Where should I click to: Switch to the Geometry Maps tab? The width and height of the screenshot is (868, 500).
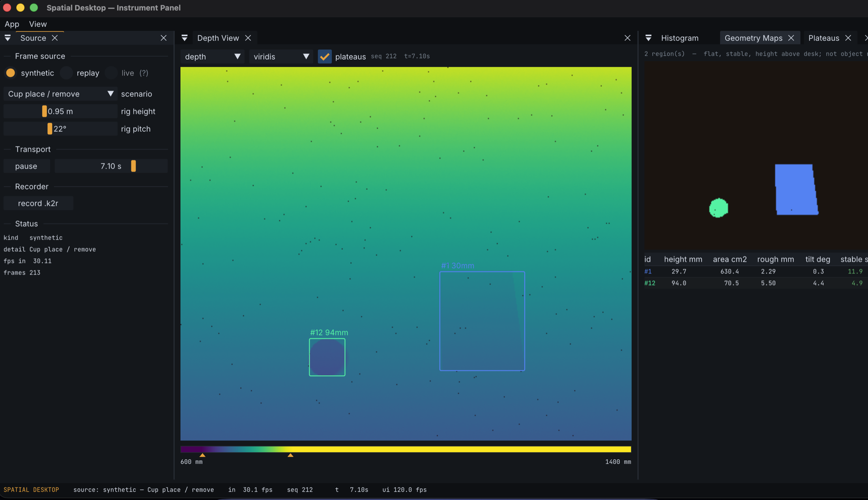click(753, 38)
